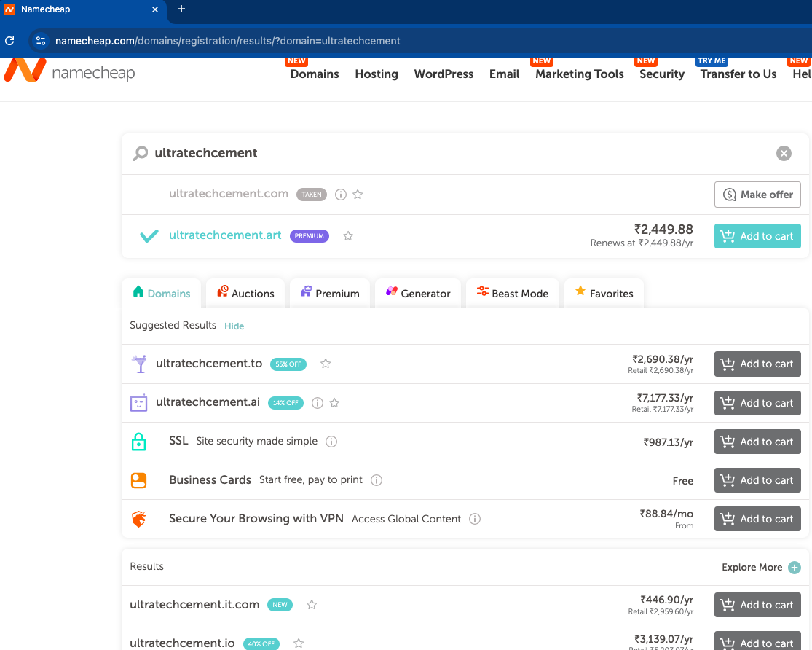
Task: Click the ₹446.90/yr price
Action: 666,600
